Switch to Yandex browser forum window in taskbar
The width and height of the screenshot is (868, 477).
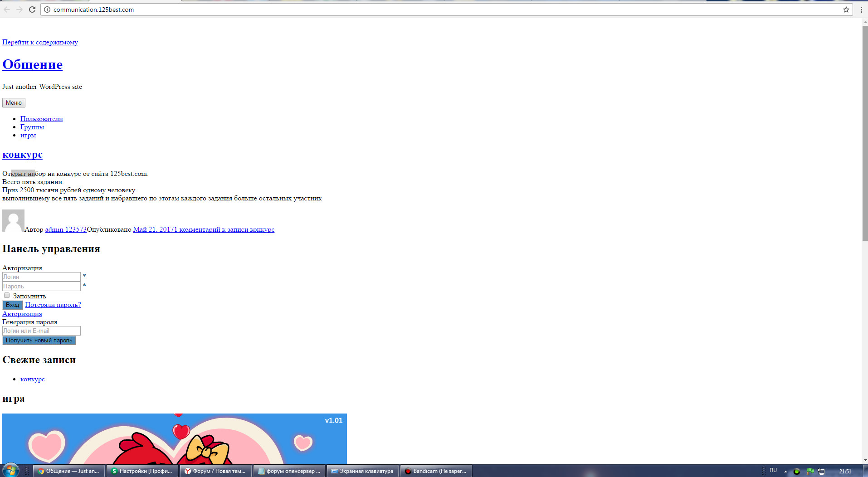click(x=215, y=471)
